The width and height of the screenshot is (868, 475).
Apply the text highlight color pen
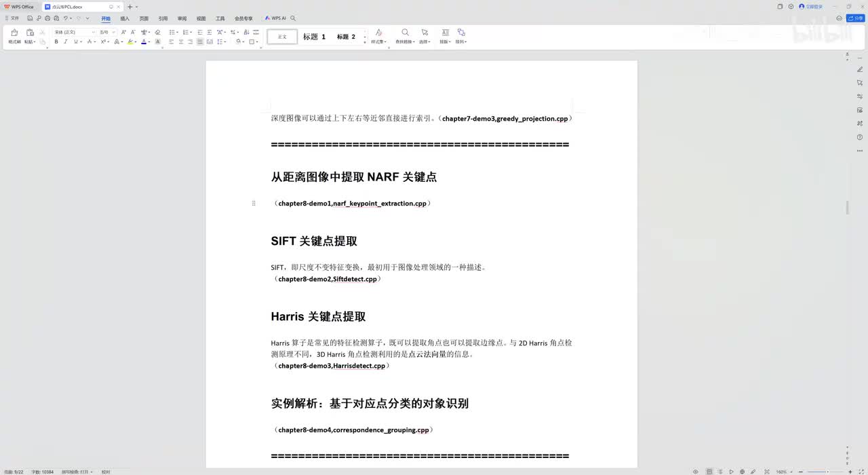131,41
